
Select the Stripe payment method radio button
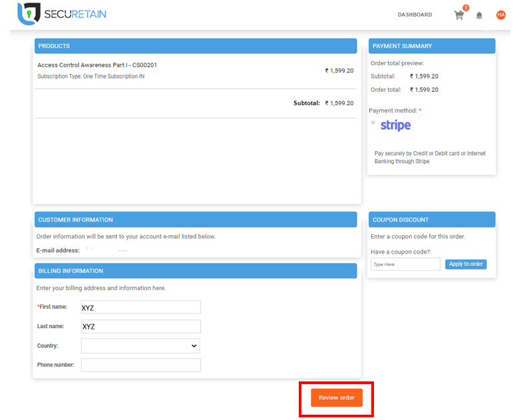click(x=373, y=122)
